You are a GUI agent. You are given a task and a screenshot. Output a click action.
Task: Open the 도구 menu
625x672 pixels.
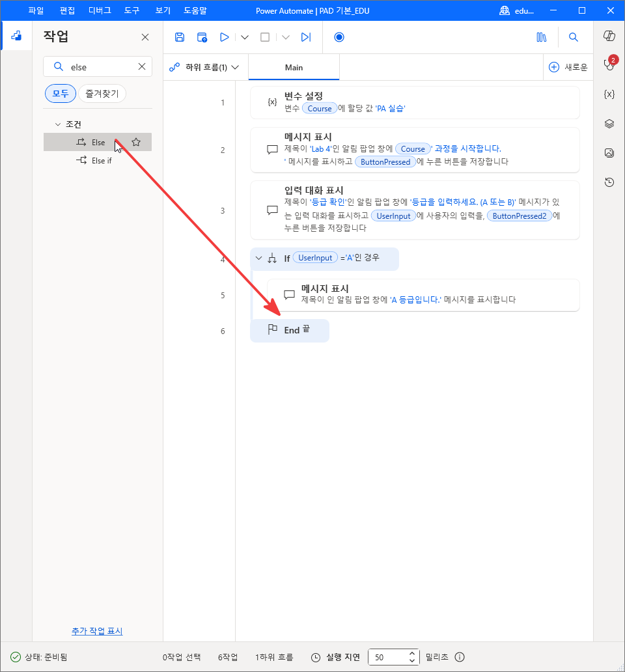132,10
